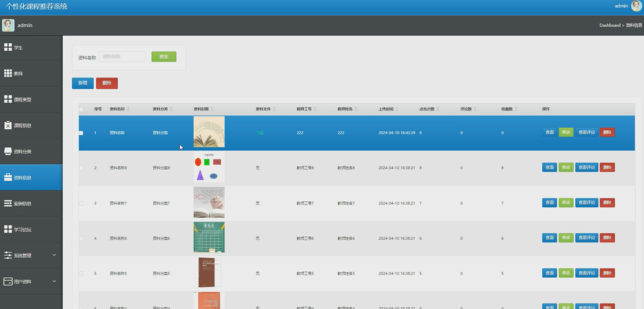The width and height of the screenshot is (644, 309).
Task: Sort by 评论数 column arrows
Action: click(x=475, y=109)
